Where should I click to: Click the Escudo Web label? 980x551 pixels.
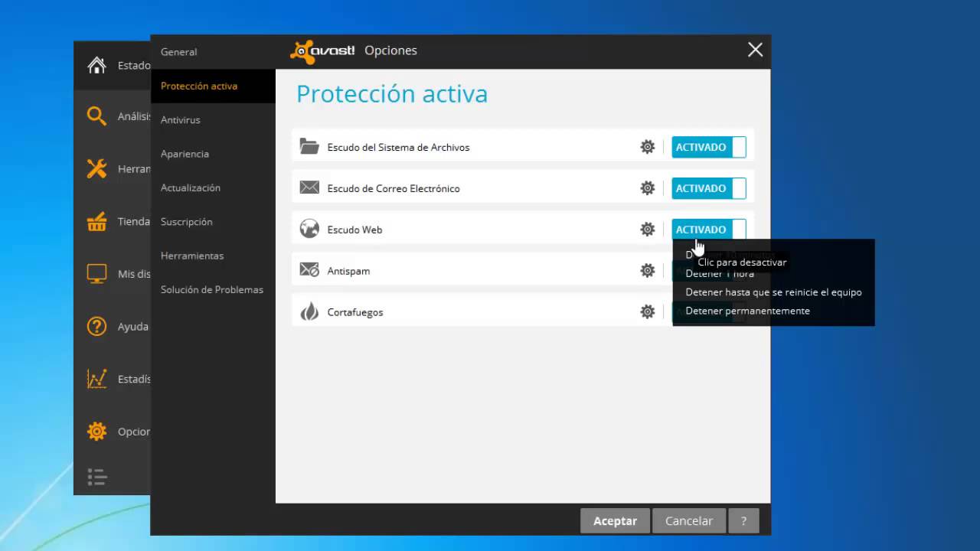tap(354, 230)
